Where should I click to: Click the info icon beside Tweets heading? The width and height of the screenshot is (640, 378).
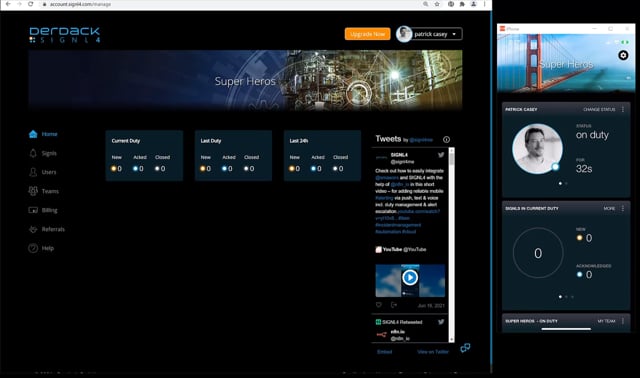tap(447, 140)
